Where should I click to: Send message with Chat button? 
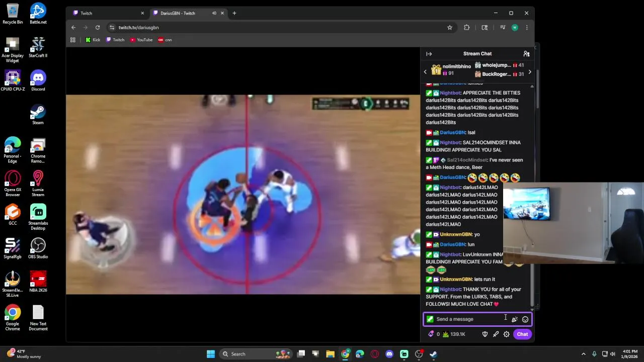pyautogui.click(x=522, y=334)
